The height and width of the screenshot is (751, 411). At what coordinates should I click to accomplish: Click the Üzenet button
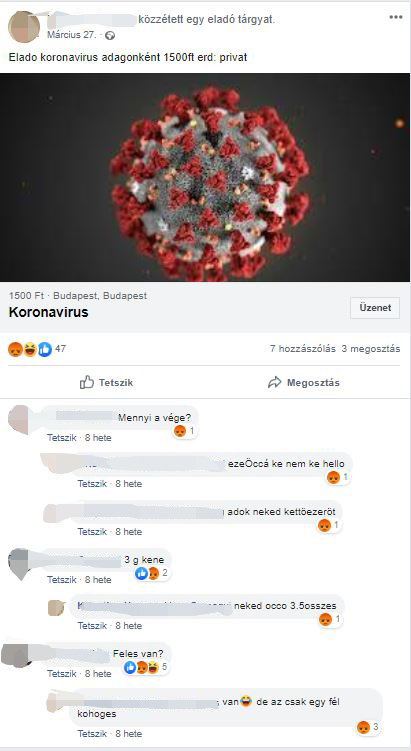point(375,308)
